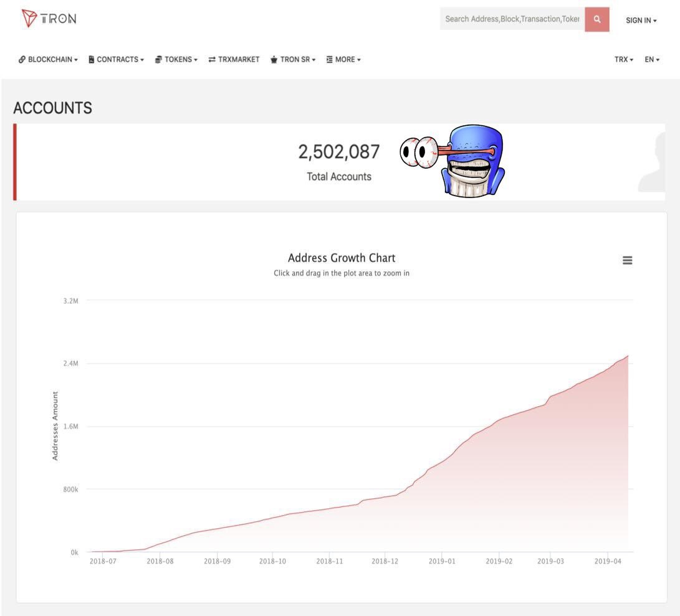Expand the BLOCKCHAIN menu
This screenshot has height=616, width=680.
48,59
